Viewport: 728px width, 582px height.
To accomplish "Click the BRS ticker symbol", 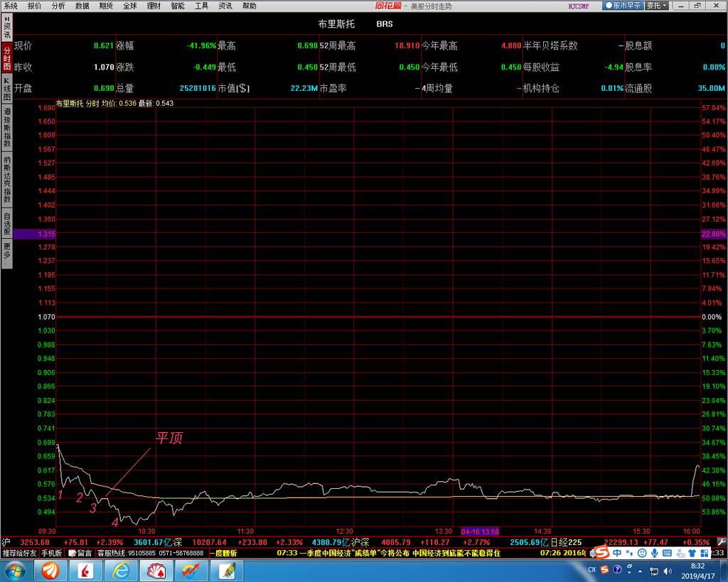I will click(385, 23).
